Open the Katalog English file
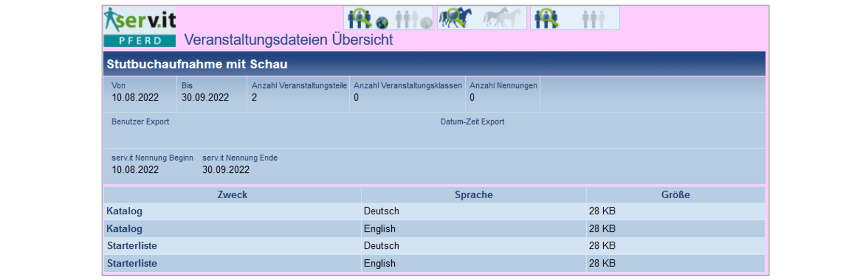The height and width of the screenshot is (280, 868). pyautogui.click(x=124, y=229)
